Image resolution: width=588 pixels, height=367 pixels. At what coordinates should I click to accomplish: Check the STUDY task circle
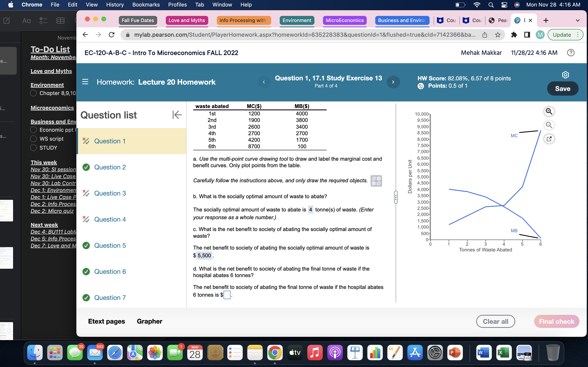(33, 148)
